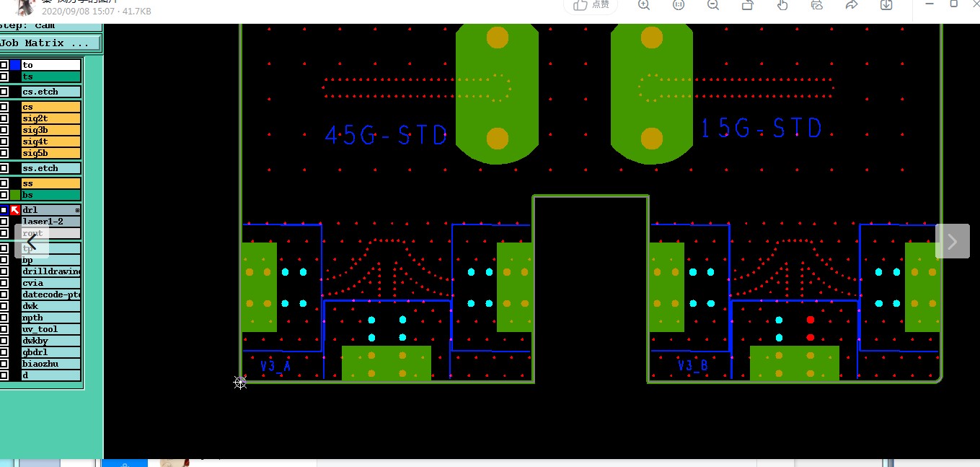
Task: Click the thumbs-up like button
Action: (x=591, y=5)
